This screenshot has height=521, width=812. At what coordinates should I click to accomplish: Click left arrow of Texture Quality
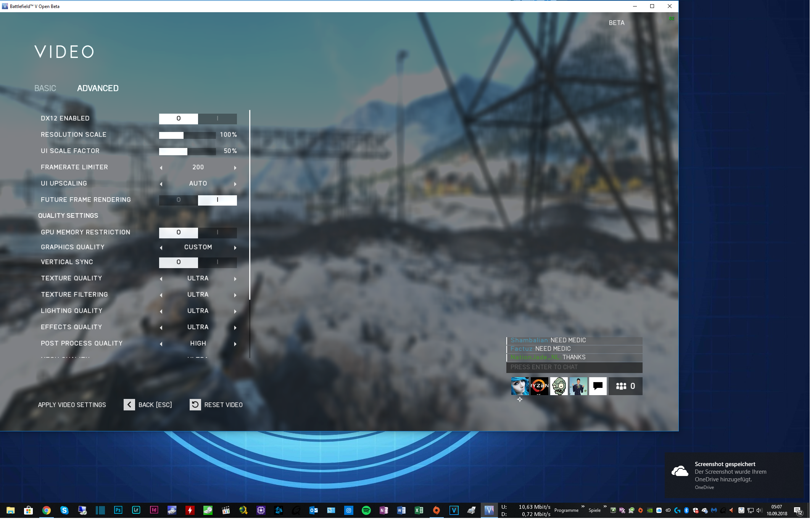(161, 279)
